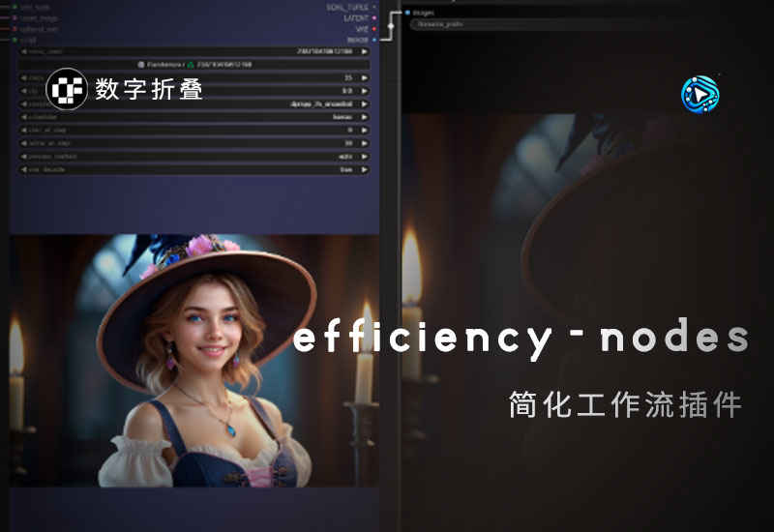Increase noise_seed with the right arrow
The image size is (774, 532).
[364, 51]
